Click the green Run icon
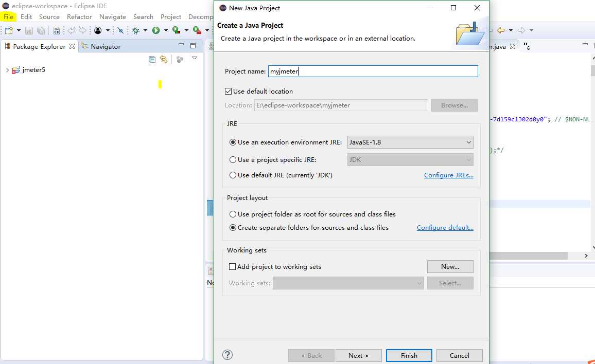The height and width of the screenshot is (364, 595). (x=156, y=30)
